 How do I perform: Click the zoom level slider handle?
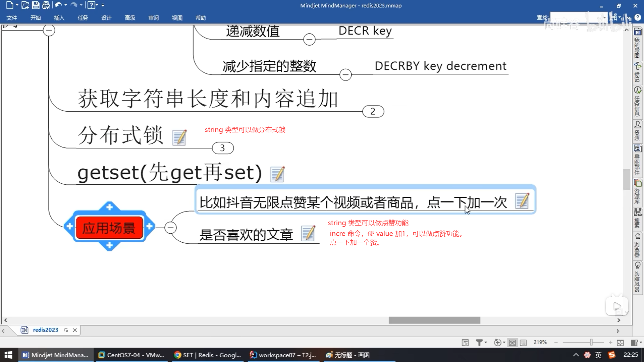[591, 342]
